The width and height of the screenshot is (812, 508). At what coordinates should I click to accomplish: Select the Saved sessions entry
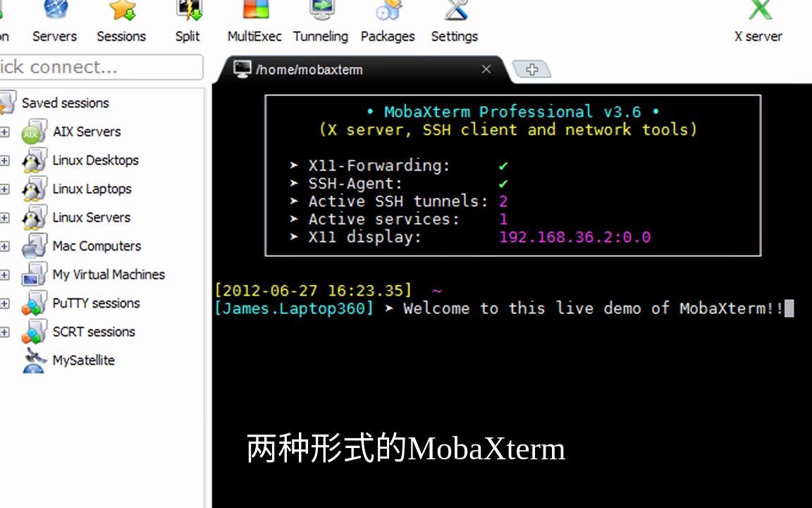[66, 103]
